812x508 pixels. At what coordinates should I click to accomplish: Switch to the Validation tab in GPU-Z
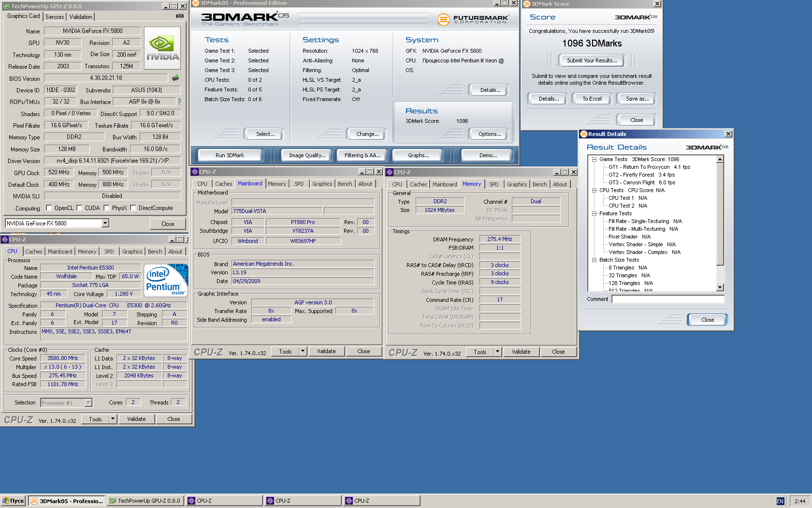click(x=81, y=16)
